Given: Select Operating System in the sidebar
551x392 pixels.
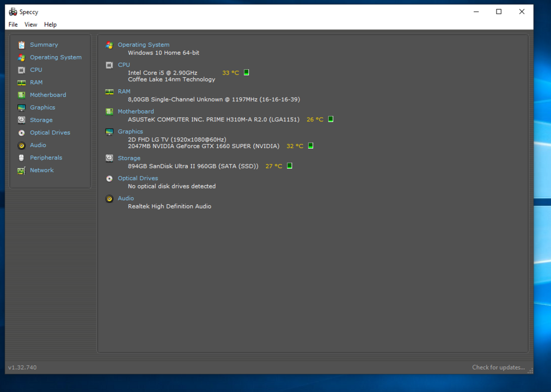Looking at the screenshot, I should pos(56,57).
